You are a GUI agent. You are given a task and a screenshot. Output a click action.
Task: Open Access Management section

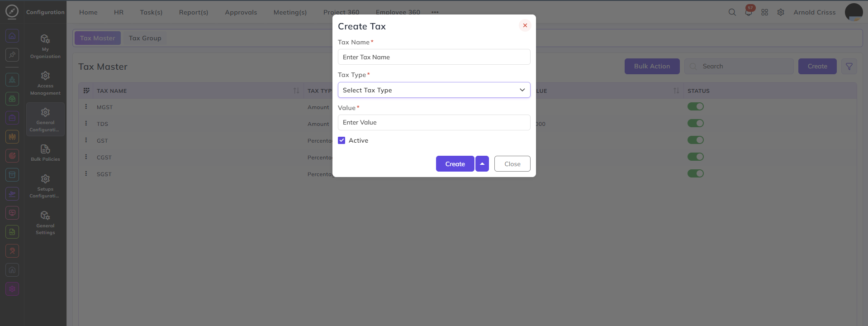45,83
